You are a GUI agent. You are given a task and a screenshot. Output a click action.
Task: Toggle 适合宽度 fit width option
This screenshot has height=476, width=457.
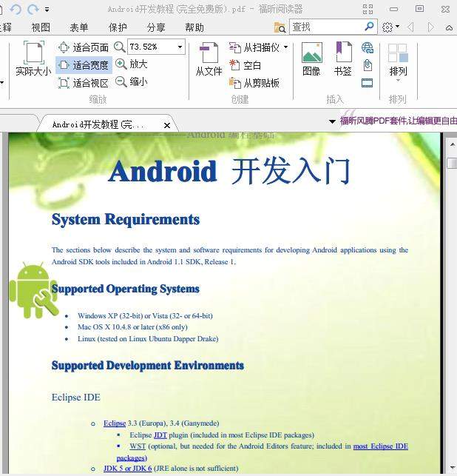click(x=84, y=65)
